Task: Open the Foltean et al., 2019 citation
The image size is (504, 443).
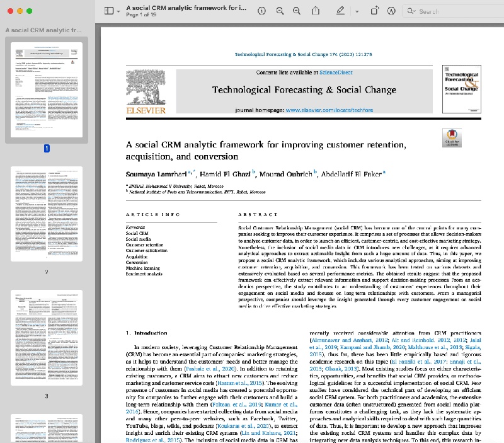Action: (x=237, y=404)
